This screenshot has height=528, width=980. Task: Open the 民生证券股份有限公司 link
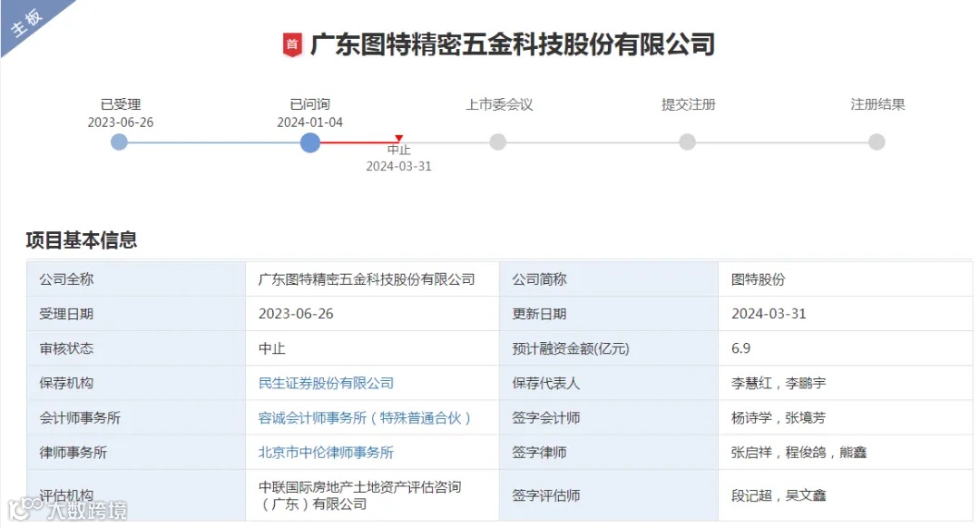pyautogui.click(x=327, y=383)
